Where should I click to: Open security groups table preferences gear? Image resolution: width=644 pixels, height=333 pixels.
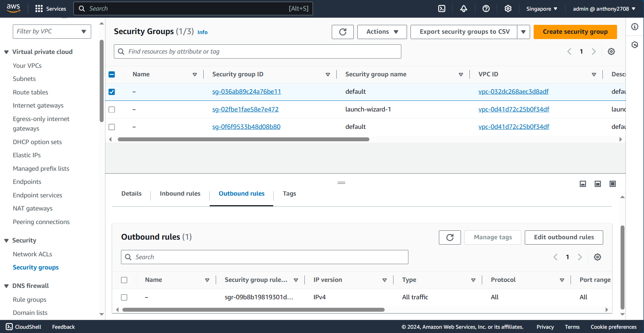point(611,51)
